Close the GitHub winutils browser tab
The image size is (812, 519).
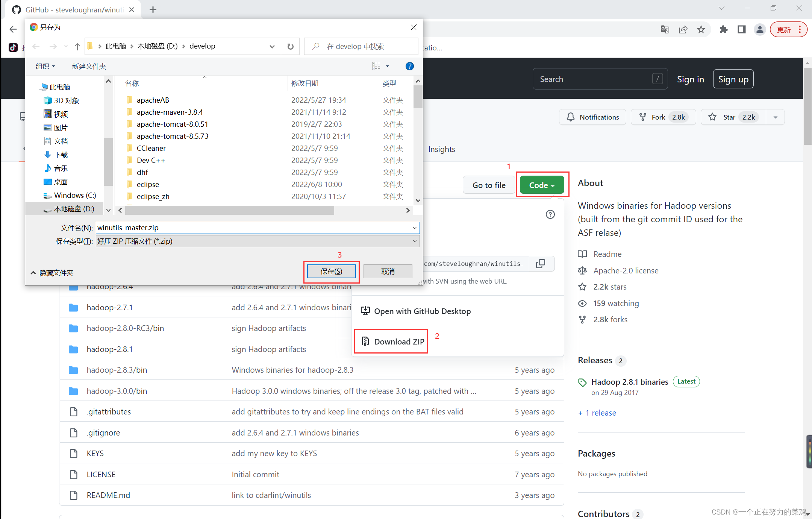132,10
